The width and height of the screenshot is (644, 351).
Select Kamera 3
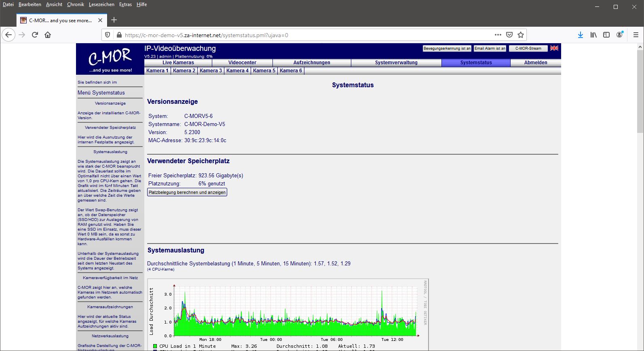point(211,71)
